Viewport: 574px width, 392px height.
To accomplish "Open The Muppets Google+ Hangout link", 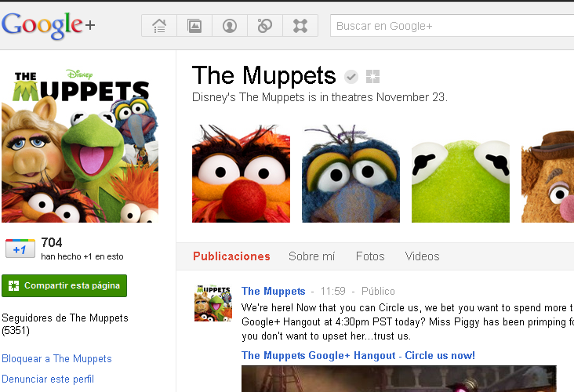I will [358, 355].
